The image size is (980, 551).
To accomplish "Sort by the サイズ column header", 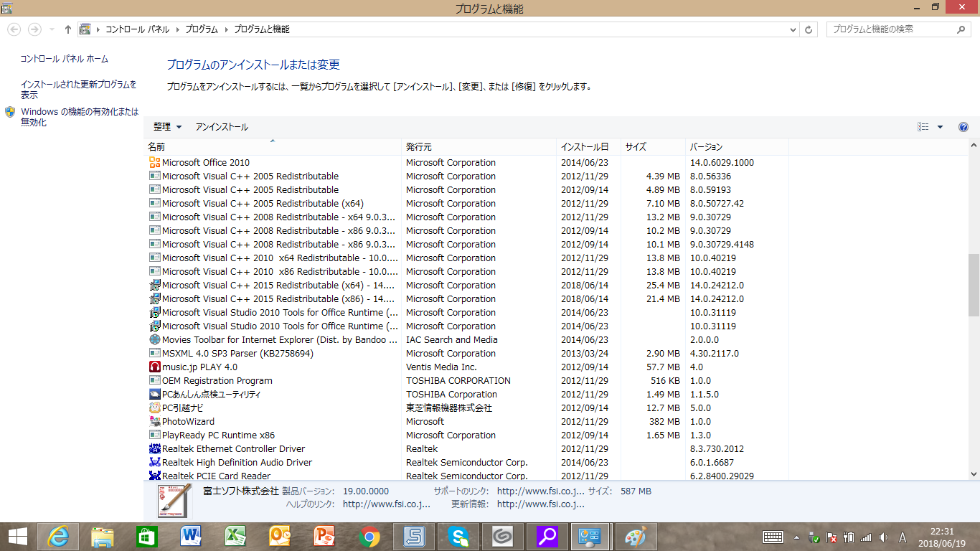I will click(653, 147).
